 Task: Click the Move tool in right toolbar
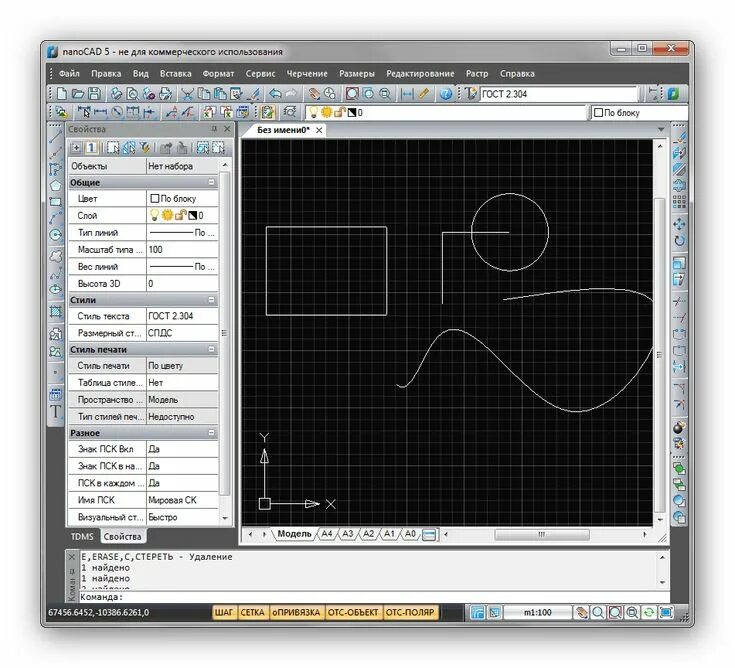[x=679, y=224]
